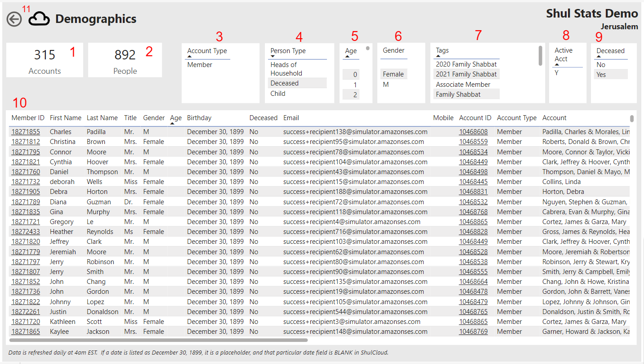Screen dimensions: 644x364
Task: Open Member ID 18271855 link
Action: click(x=26, y=132)
